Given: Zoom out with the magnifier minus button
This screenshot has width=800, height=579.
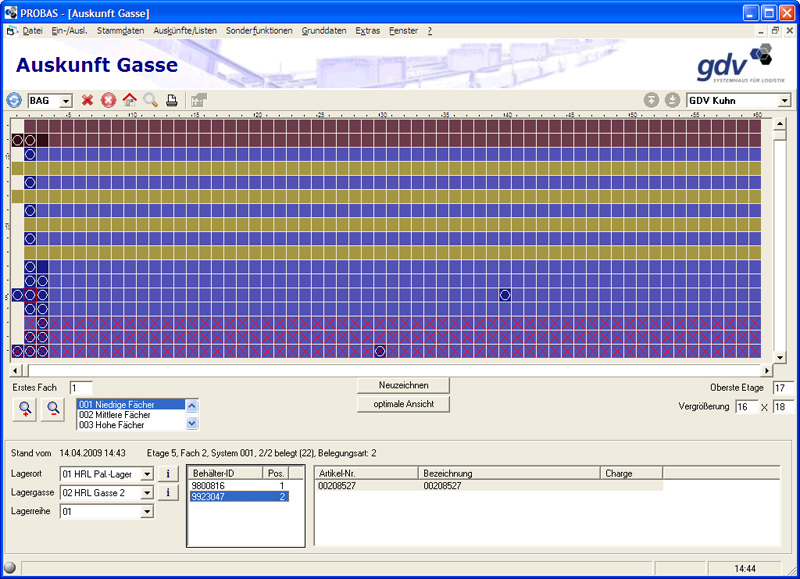Looking at the screenshot, I should pos(53,409).
